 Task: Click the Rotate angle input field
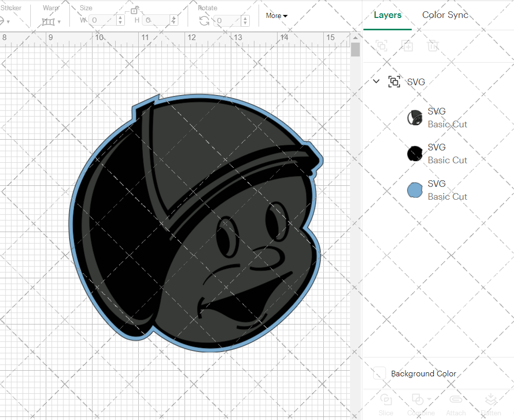[227, 21]
